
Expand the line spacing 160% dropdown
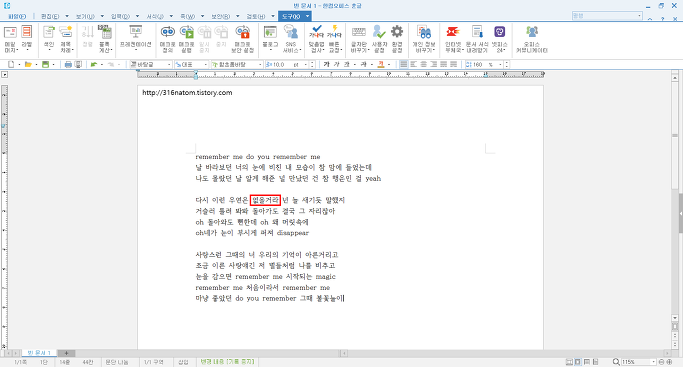pyautogui.click(x=500, y=64)
